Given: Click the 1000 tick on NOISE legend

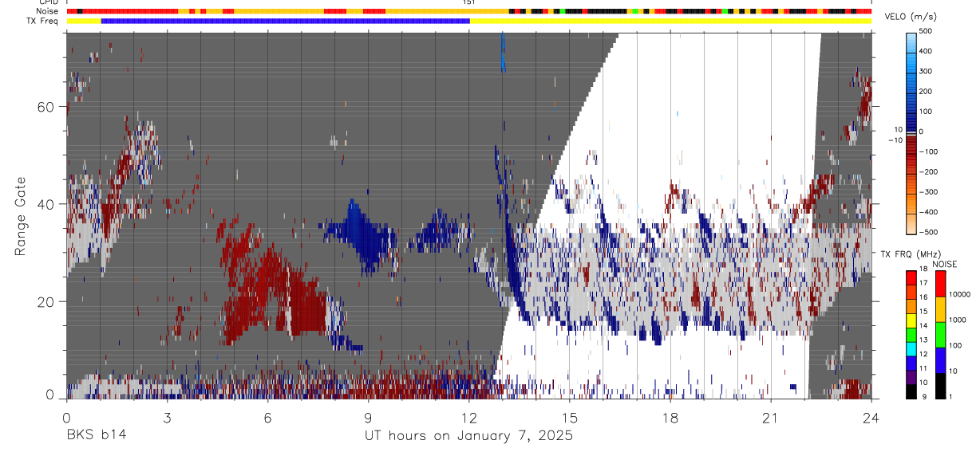Looking at the screenshot, I should point(956,320).
